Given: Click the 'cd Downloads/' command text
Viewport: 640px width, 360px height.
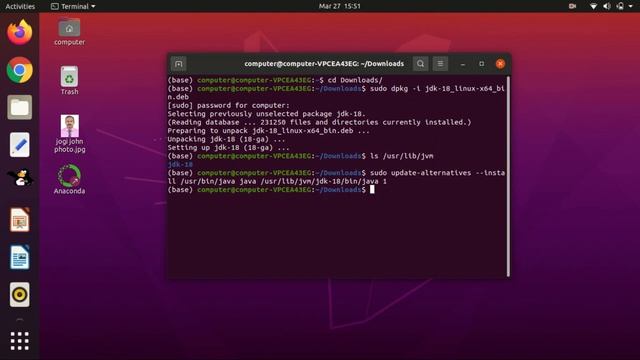Looking at the screenshot, I should point(355,80).
